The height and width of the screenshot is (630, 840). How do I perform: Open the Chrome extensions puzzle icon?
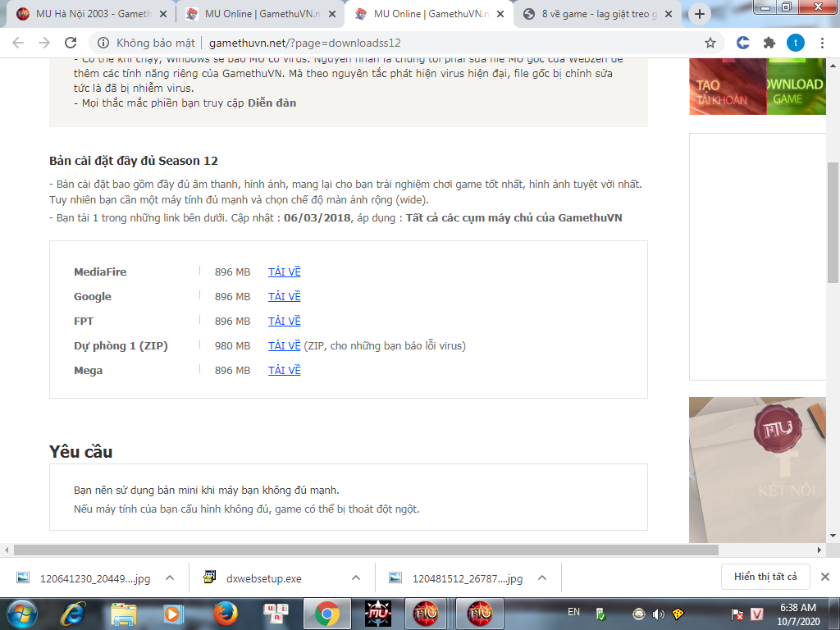769,43
